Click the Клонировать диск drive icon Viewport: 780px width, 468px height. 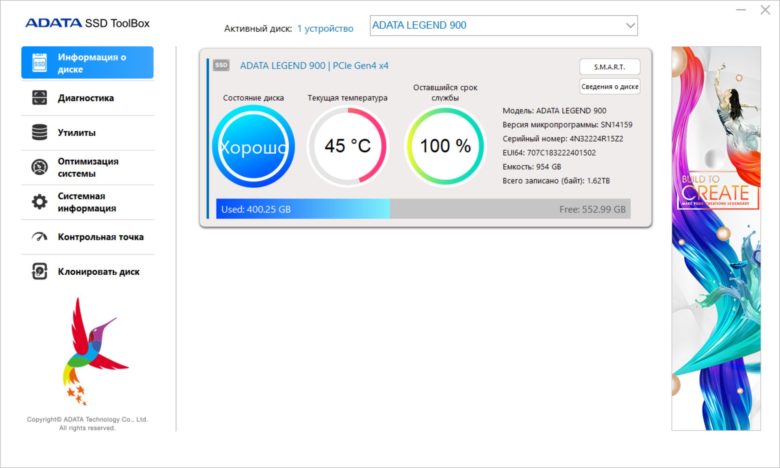tap(39, 272)
